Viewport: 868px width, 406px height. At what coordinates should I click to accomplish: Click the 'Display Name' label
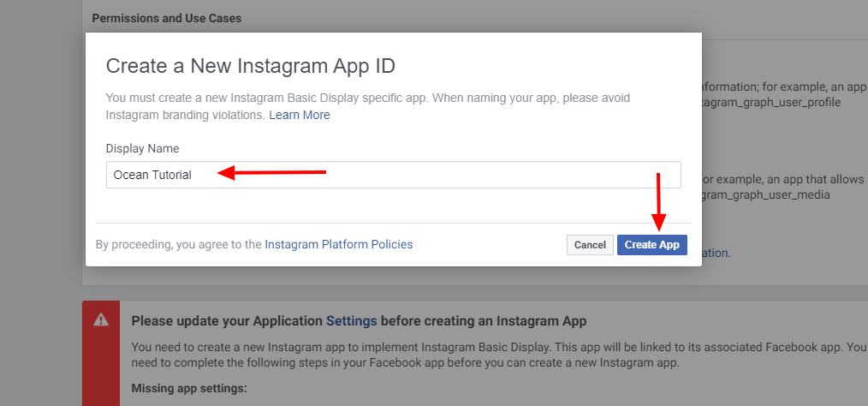143,148
